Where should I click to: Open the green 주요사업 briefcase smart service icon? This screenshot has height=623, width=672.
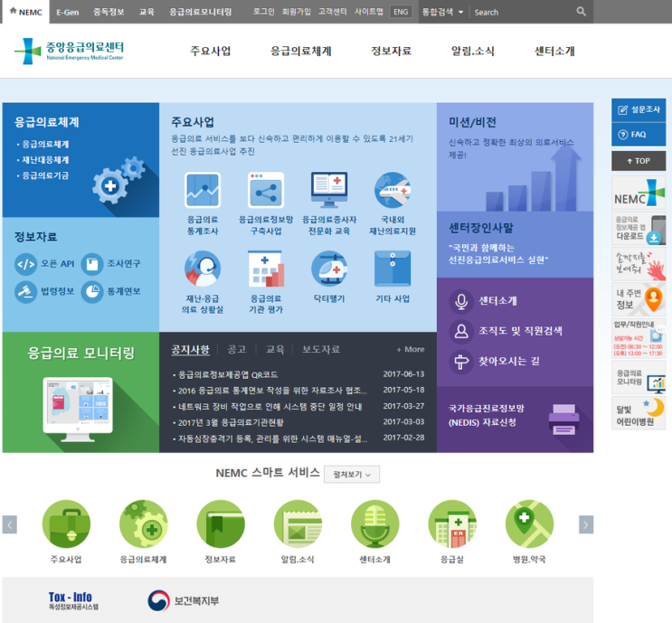click(x=66, y=524)
